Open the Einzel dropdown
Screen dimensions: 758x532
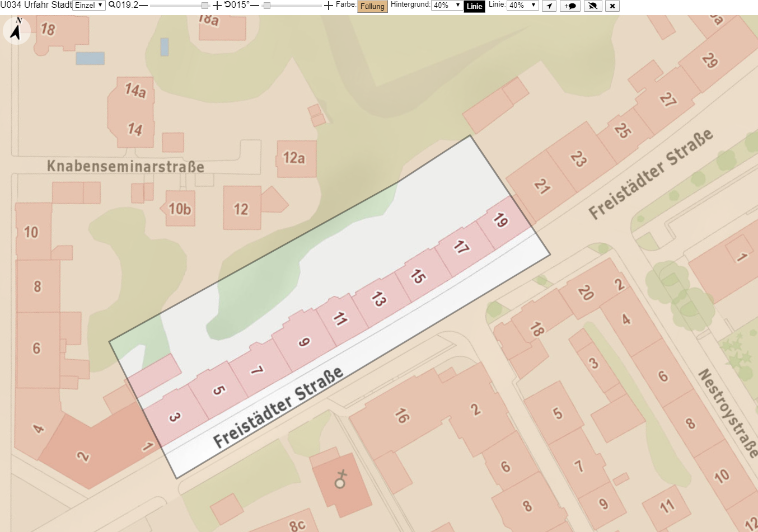(89, 5)
